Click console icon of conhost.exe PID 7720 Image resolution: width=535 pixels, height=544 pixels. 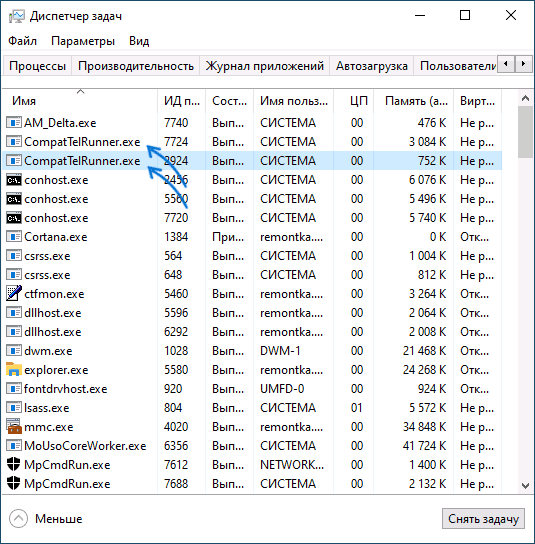click(x=14, y=218)
